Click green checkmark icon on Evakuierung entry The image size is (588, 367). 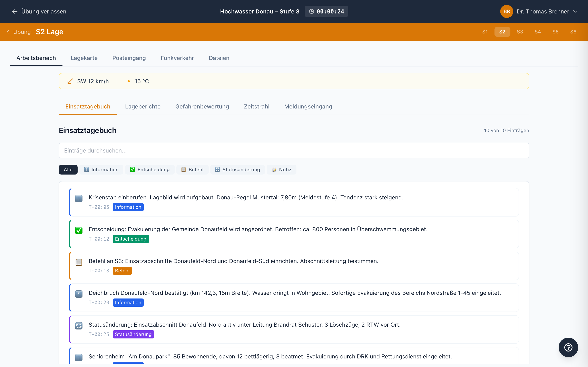[x=79, y=230]
